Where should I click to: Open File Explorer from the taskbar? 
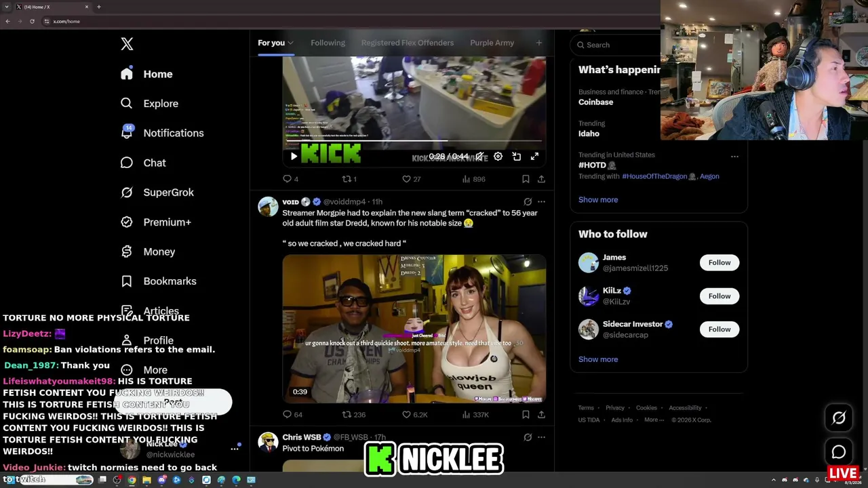[146, 480]
